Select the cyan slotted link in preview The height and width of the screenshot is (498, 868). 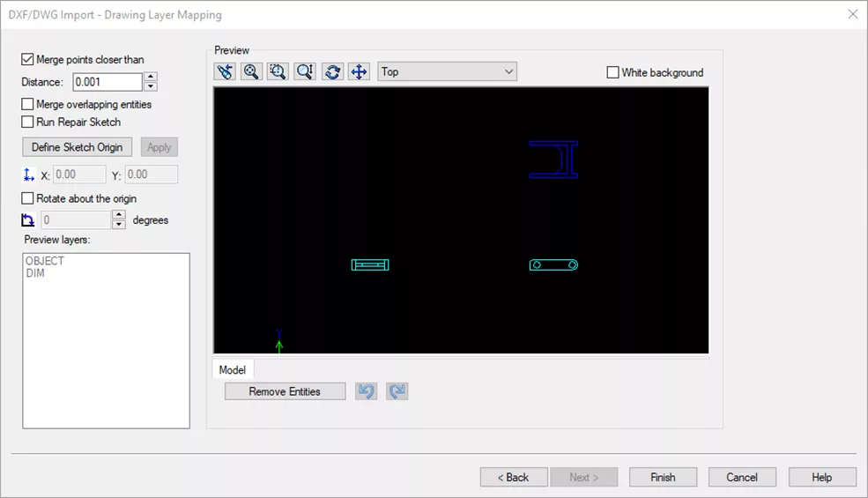(553, 264)
